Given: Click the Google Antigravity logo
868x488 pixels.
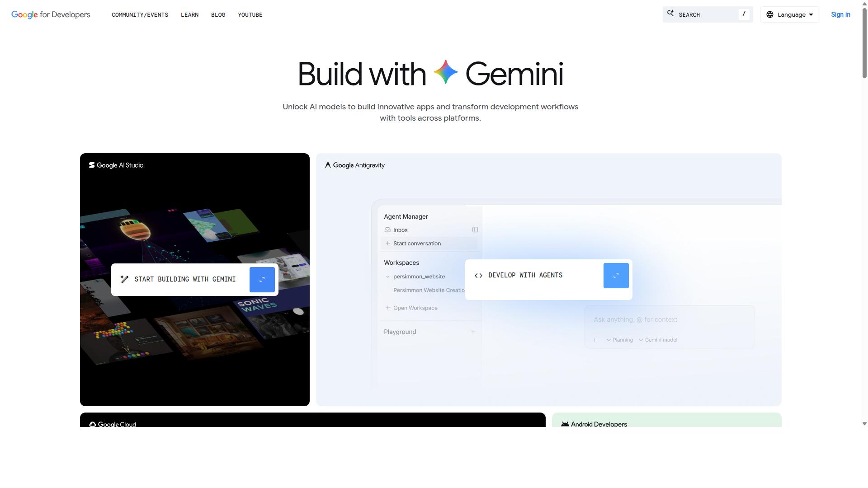Looking at the screenshot, I should tap(355, 165).
